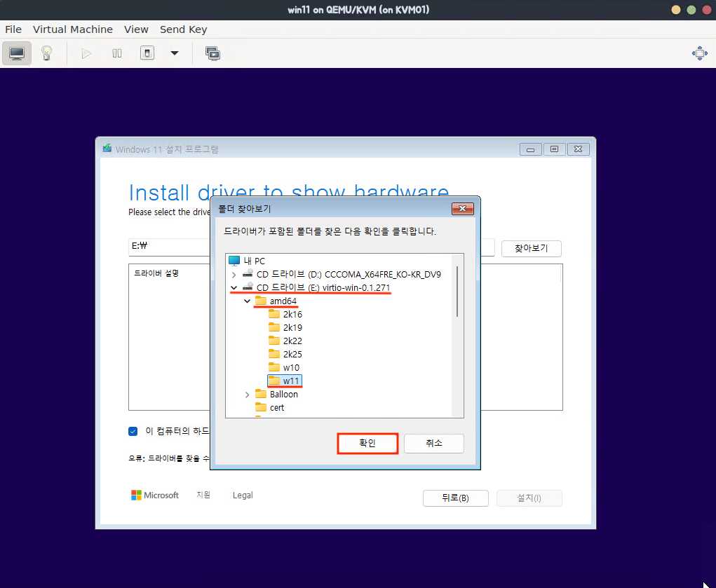Click the 뒤로(B) back button
Screen dimensions: 716x588
click(x=455, y=498)
